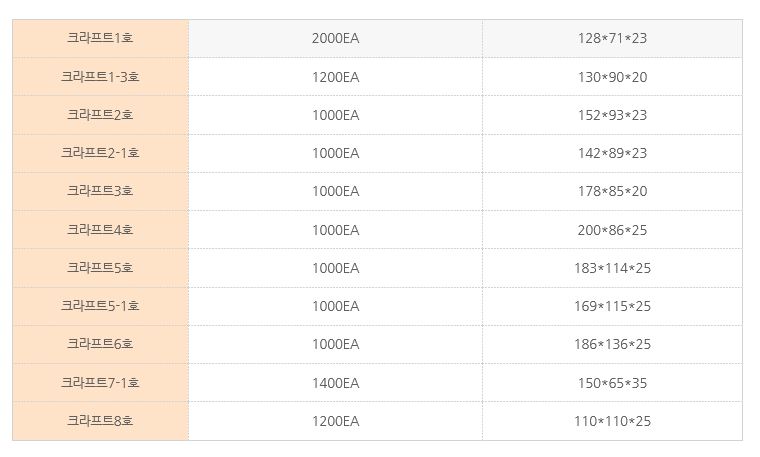Click the 186*136*25 size cell
Image resolution: width=760 pixels, height=457 pixels.
tap(612, 344)
